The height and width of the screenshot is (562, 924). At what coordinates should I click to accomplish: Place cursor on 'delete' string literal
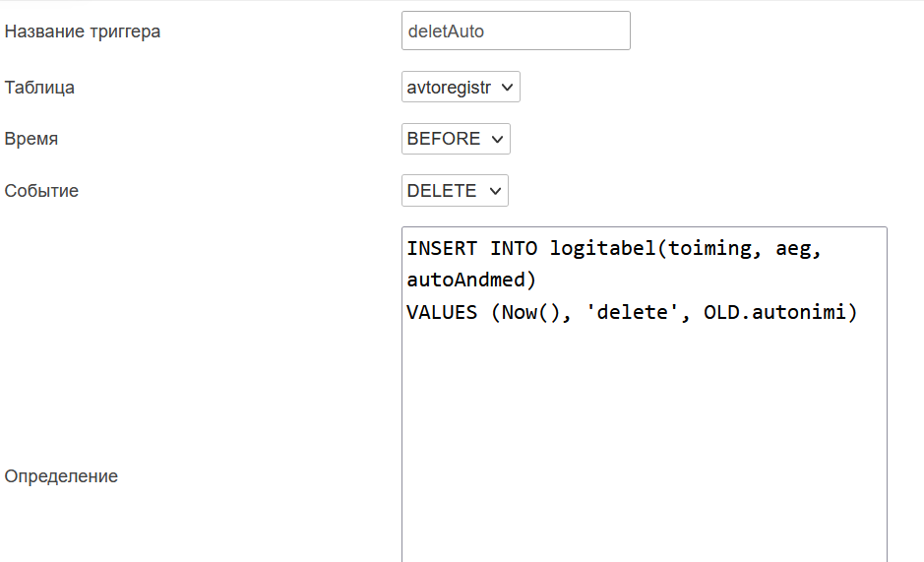click(x=632, y=312)
